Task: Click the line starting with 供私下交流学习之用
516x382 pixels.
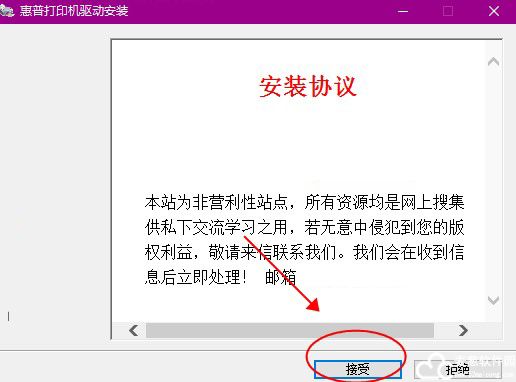Action: point(304,227)
